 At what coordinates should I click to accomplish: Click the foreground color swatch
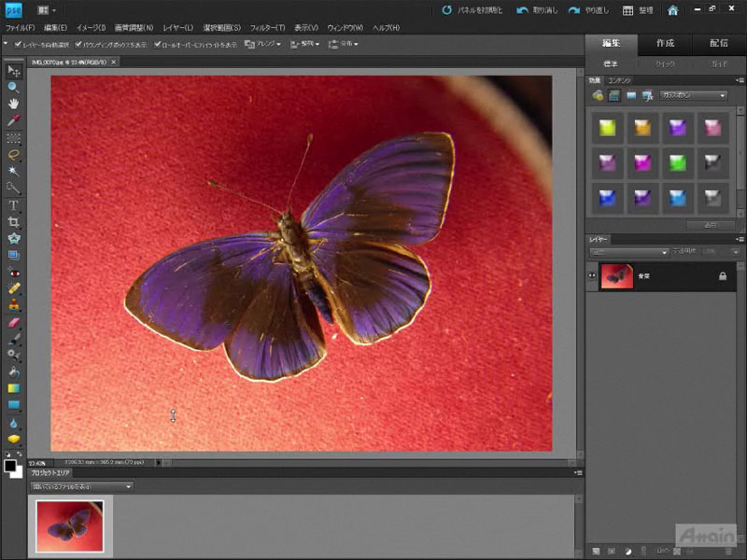tap(10, 464)
